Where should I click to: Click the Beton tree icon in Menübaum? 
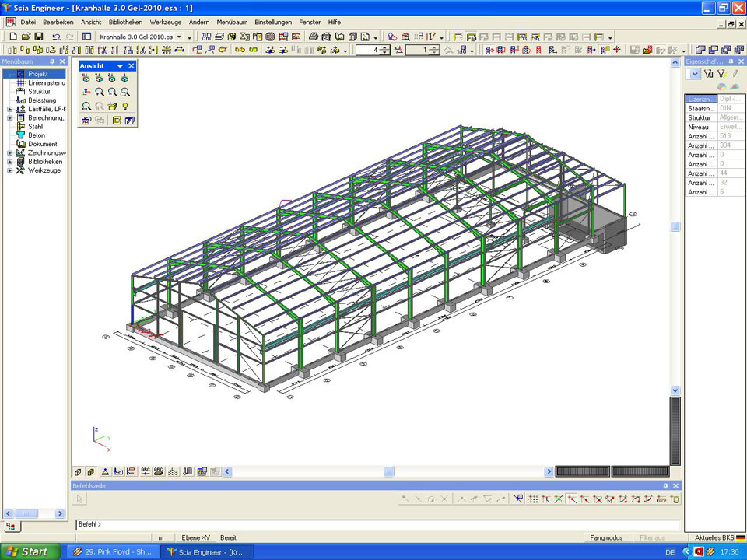click(x=20, y=135)
